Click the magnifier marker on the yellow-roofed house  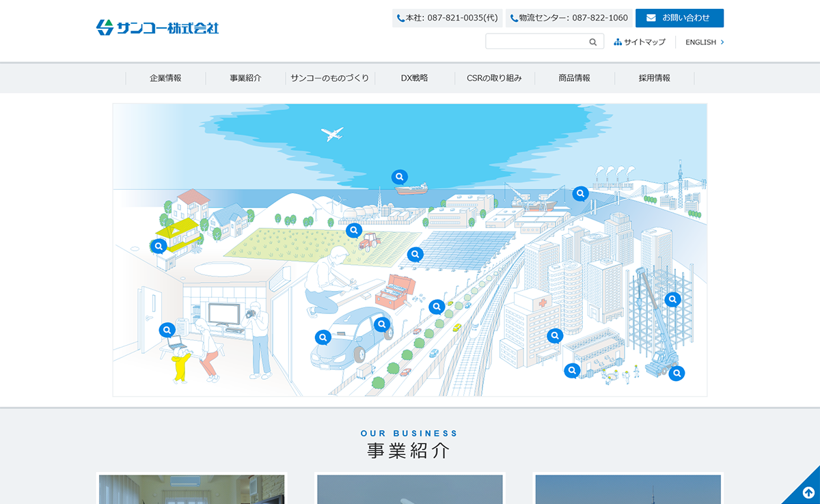pos(159,245)
